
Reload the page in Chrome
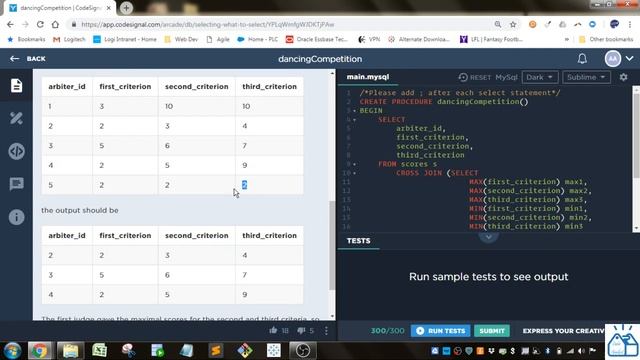(x=40, y=24)
